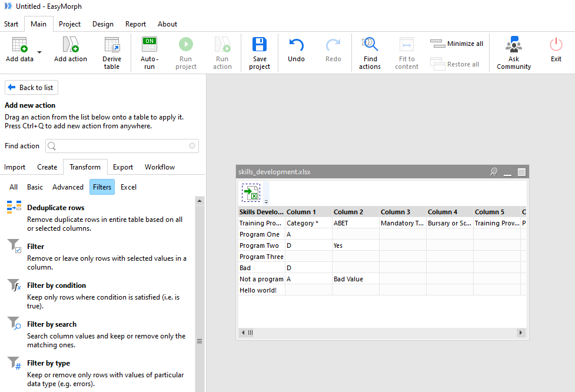Click the Filter by search icon
The image size is (575, 392).
click(14, 324)
